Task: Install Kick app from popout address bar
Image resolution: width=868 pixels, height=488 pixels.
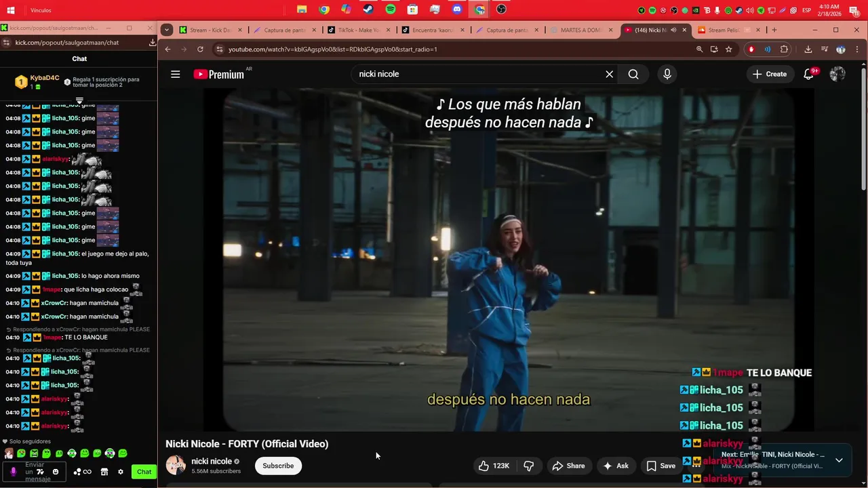Action: [152, 42]
